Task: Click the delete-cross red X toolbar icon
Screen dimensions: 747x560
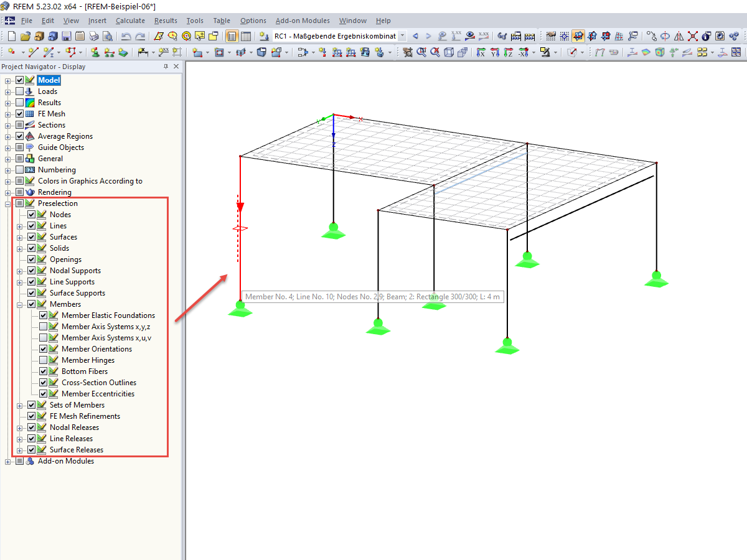Action: [692, 36]
